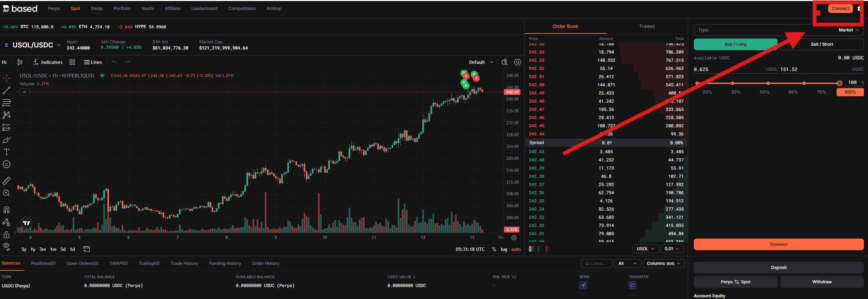Open the Indicators dialog
Viewport: 868px width, 299px height.
click(x=48, y=62)
